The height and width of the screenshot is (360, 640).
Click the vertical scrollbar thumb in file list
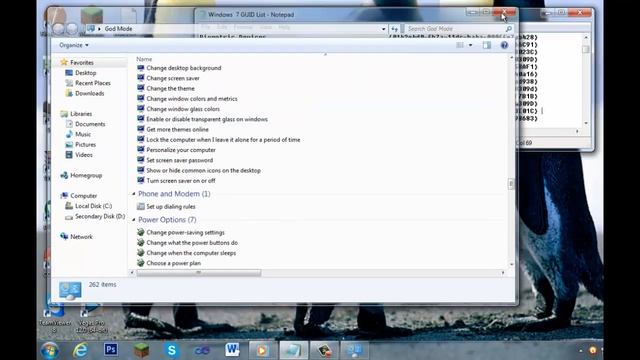pos(511,184)
